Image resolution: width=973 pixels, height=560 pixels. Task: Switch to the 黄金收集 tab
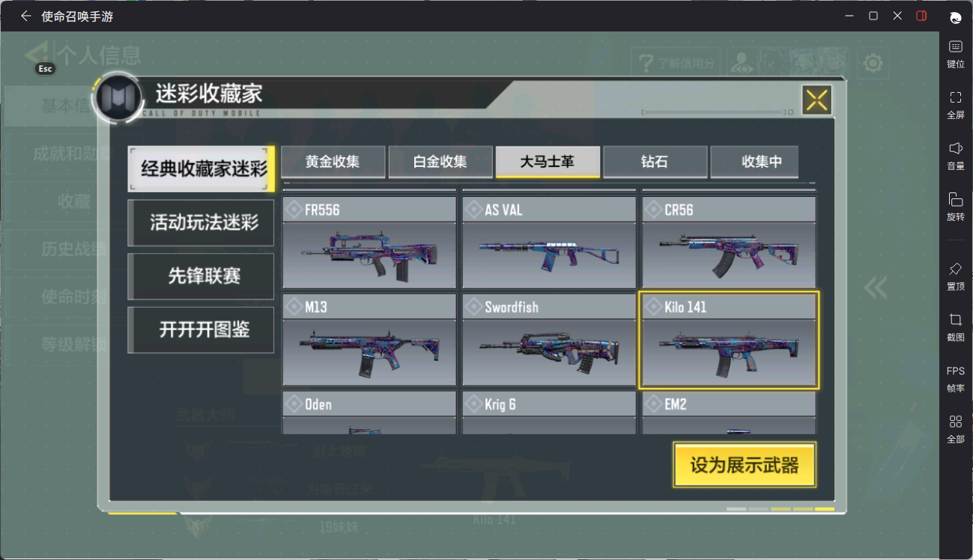[333, 162]
